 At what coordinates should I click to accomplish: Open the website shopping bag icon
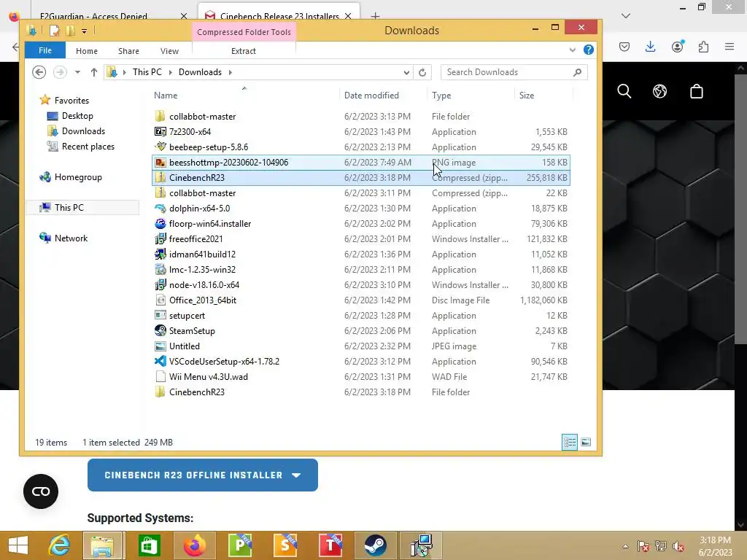(x=697, y=91)
